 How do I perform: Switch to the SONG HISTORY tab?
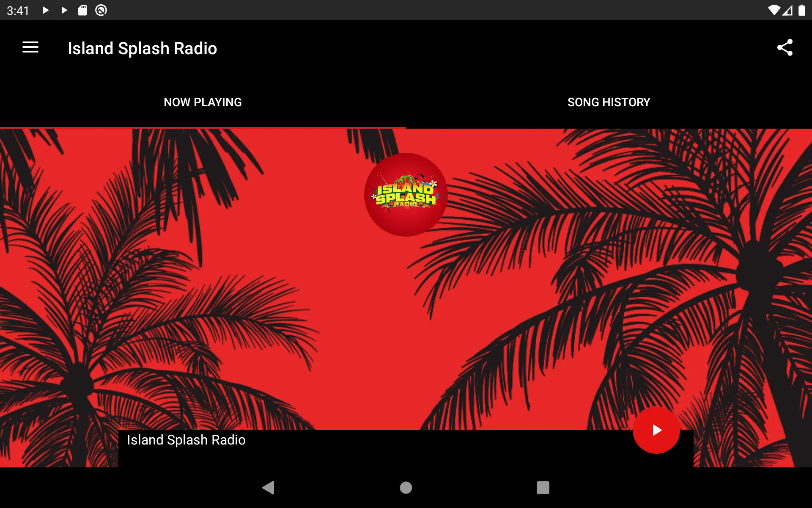point(609,102)
